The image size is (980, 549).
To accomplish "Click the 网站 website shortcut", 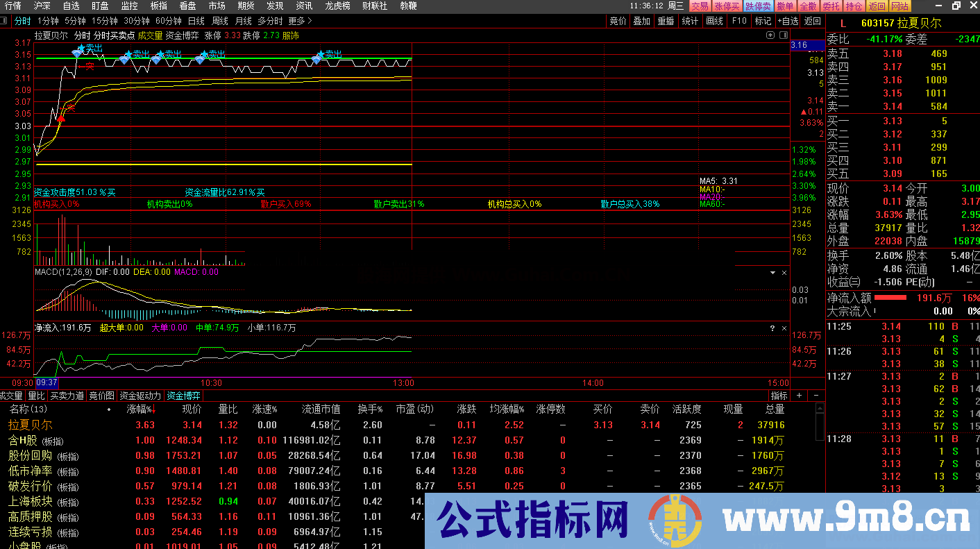I will 898,6.
